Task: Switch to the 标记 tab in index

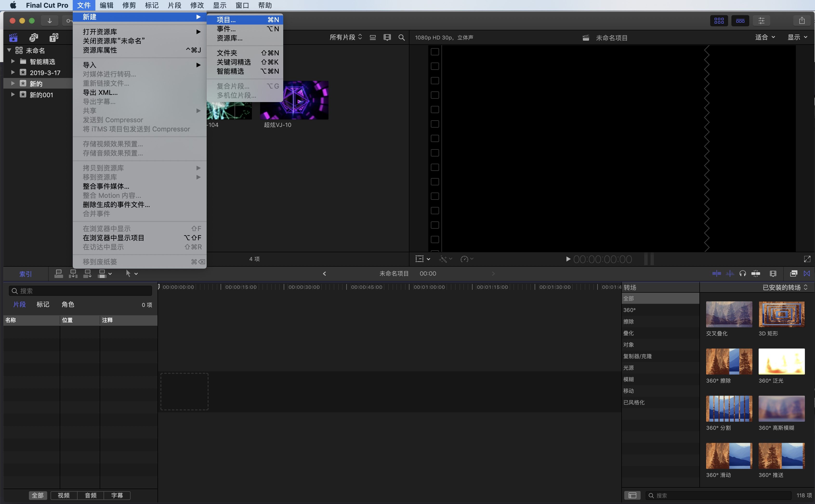Action: [x=43, y=304]
